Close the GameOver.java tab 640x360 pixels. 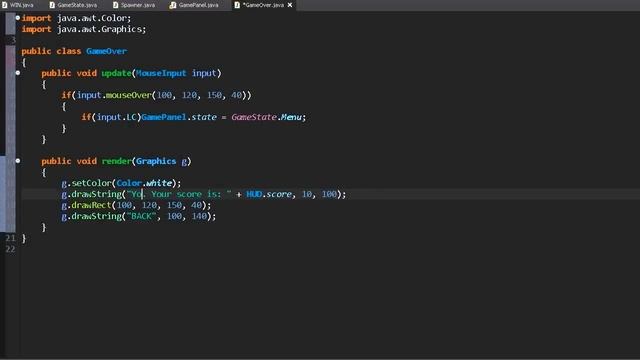(290, 5)
